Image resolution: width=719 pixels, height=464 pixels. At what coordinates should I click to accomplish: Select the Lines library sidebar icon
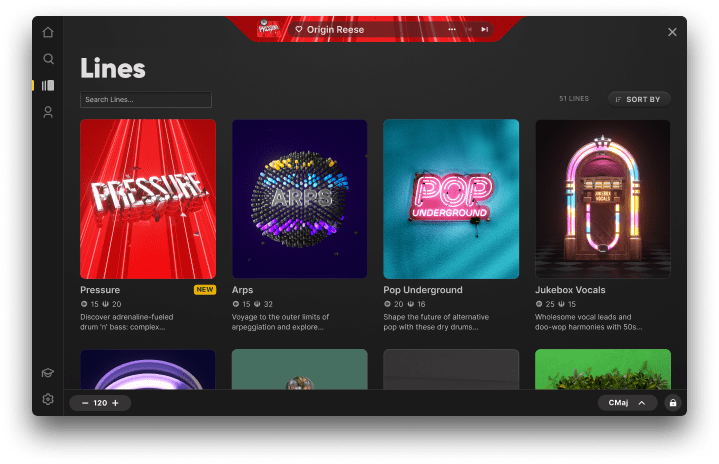[48, 85]
